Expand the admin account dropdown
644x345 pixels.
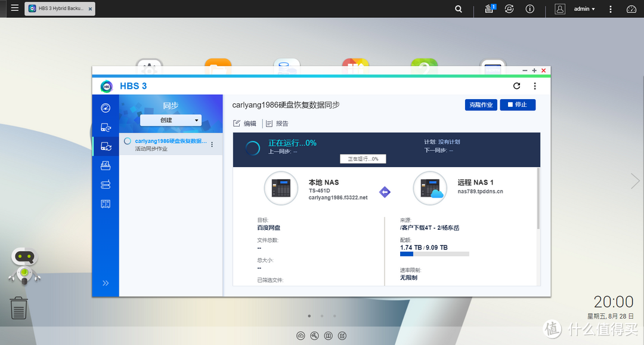(584, 8)
